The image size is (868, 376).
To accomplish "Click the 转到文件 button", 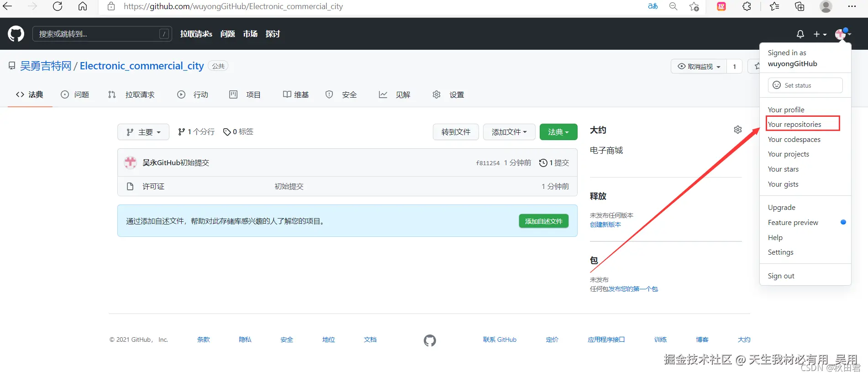I will [x=456, y=132].
